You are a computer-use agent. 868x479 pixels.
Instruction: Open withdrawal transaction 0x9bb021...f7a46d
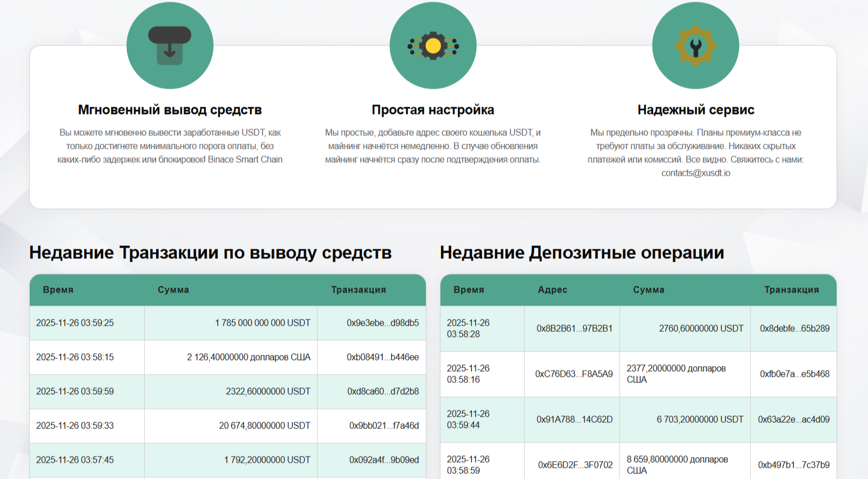(384, 426)
